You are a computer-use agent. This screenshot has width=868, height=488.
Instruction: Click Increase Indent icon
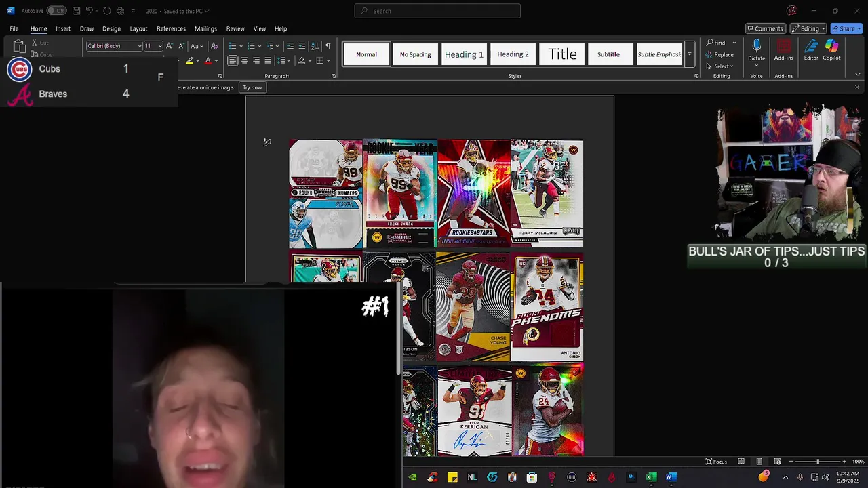click(x=302, y=46)
